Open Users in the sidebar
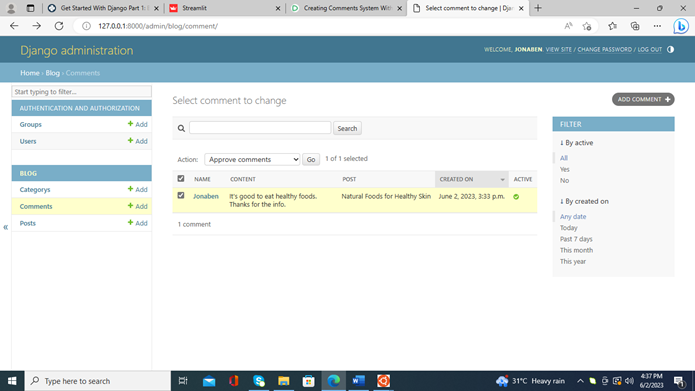The height and width of the screenshot is (391, 695). point(28,141)
